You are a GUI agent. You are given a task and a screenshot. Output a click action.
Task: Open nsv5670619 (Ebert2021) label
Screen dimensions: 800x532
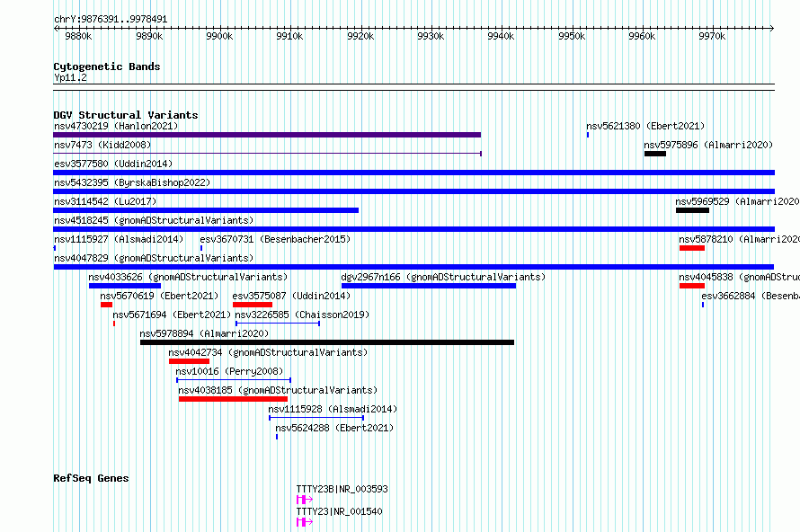159,296
